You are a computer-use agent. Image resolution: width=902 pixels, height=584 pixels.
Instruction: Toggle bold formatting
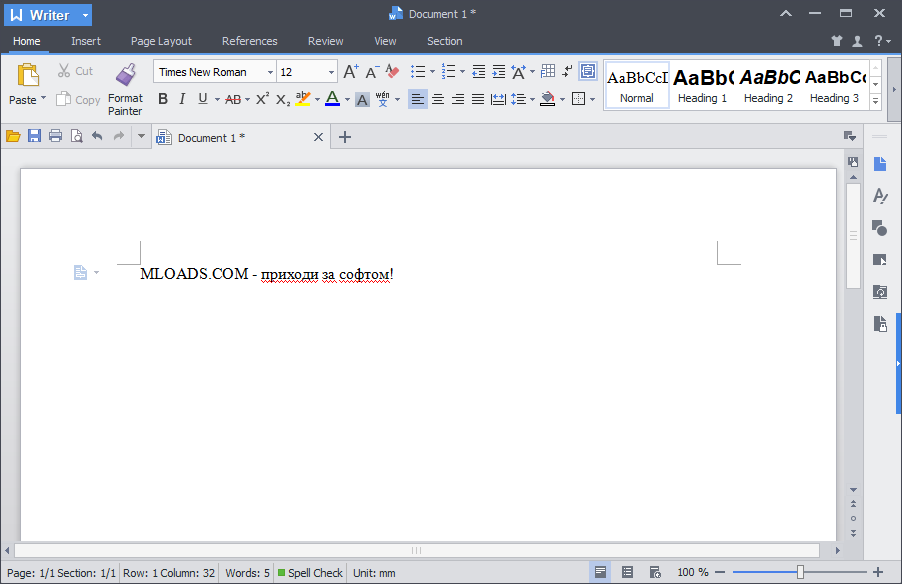[x=163, y=99]
